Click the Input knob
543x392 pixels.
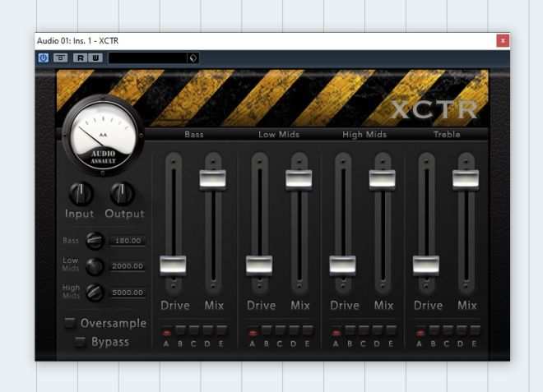(x=81, y=194)
